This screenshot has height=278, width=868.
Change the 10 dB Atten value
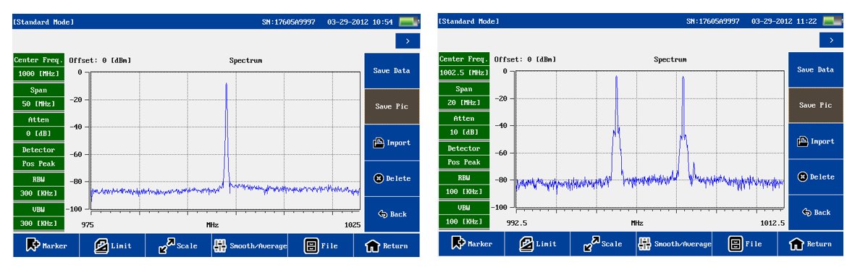click(464, 132)
